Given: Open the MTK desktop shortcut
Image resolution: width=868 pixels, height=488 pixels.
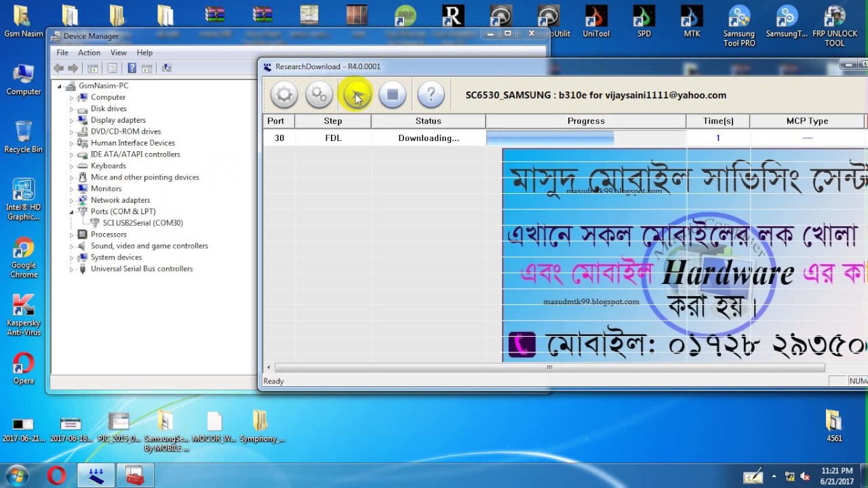Looking at the screenshot, I should tap(692, 21).
